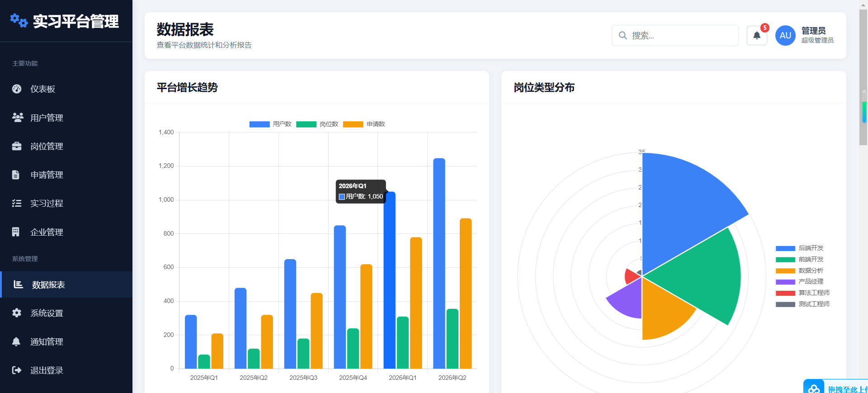Go to 用户管理 page

point(66,118)
